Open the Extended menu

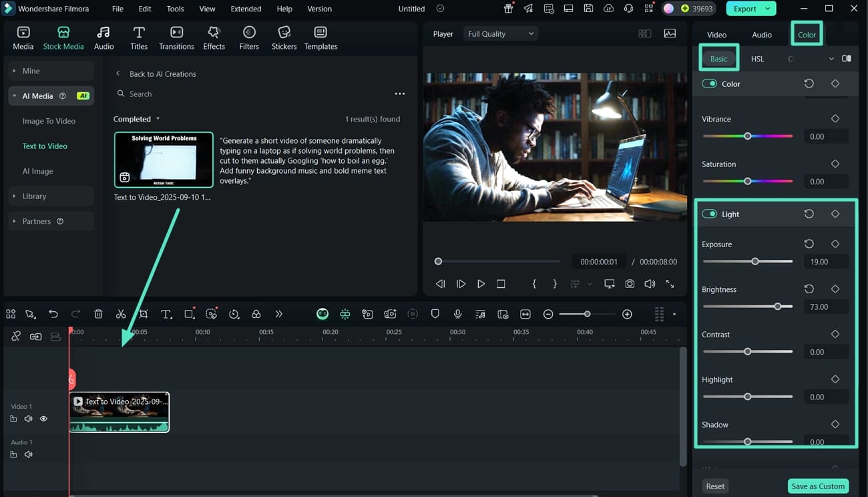[246, 9]
